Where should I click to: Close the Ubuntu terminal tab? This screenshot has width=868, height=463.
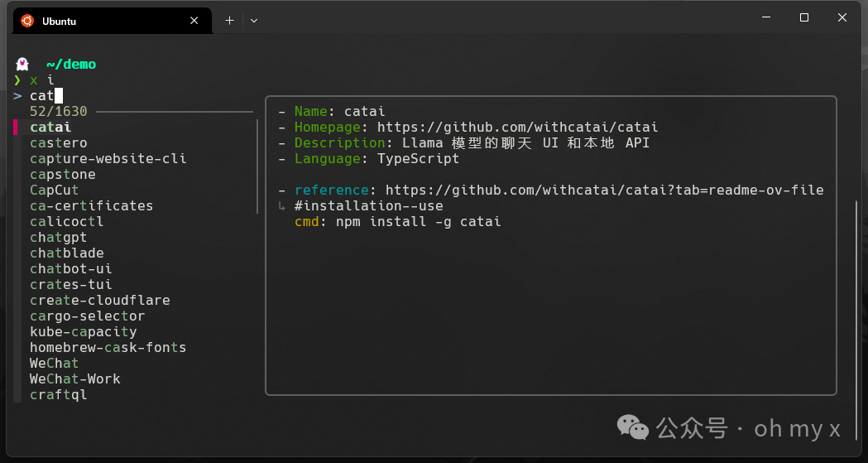[x=194, y=21]
